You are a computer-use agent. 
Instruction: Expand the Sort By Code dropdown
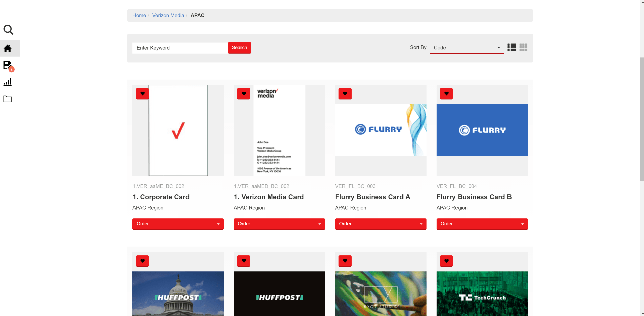[467, 48]
